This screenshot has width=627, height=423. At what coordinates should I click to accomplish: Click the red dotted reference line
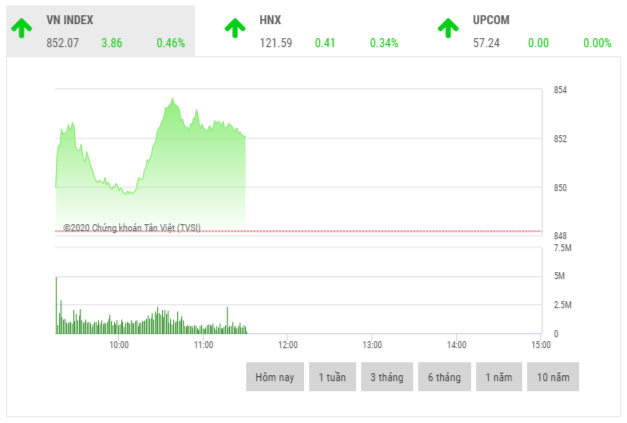(x=400, y=231)
